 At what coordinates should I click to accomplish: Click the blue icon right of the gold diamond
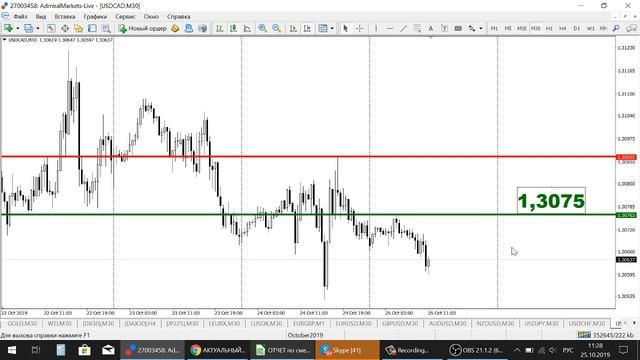coord(189,28)
